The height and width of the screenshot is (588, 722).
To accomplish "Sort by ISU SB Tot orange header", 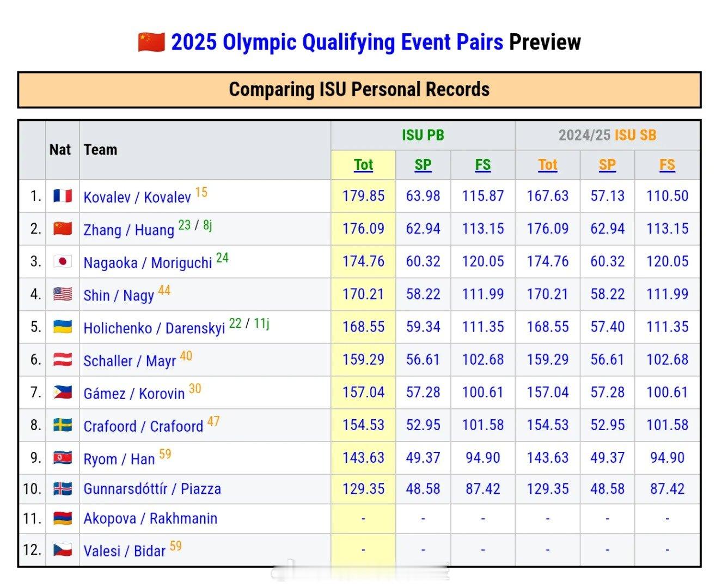I will [548, 164].
